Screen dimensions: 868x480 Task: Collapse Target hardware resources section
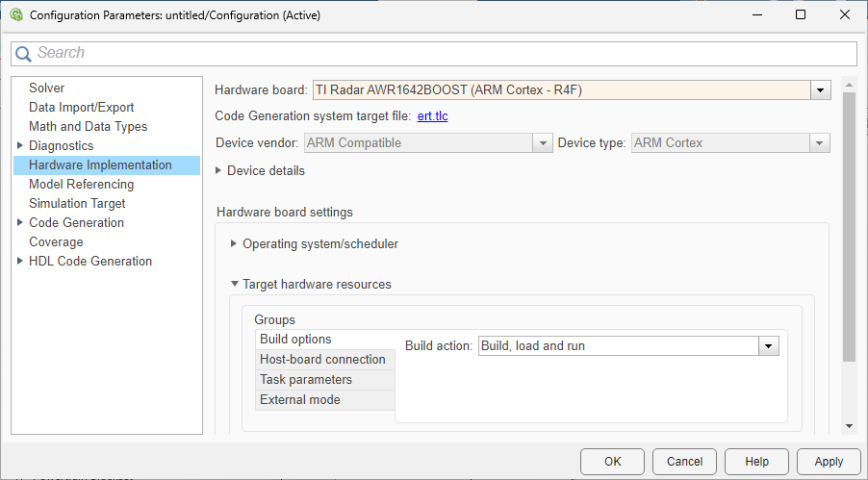point(234,285)
